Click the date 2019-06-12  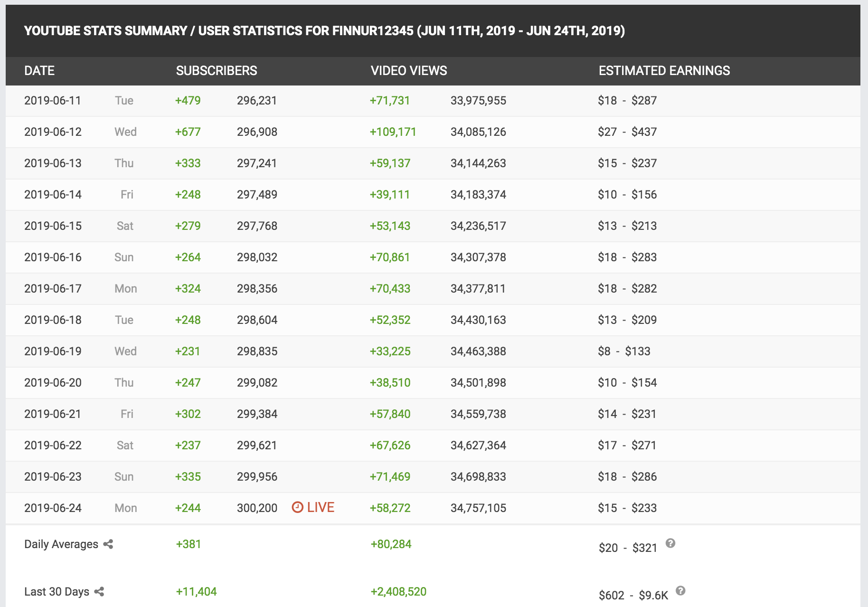[x=53, y=132]
